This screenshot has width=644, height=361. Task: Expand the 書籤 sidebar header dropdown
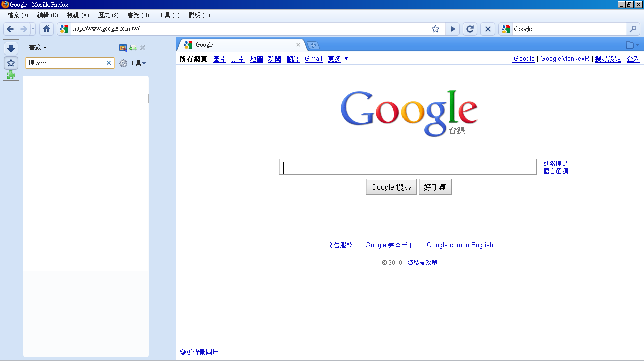(x=38, y=47)
